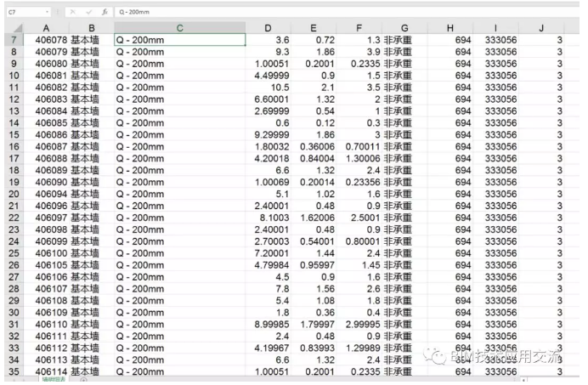
Task: Click cell with value 0.70011
Action: tap(359, 146)
